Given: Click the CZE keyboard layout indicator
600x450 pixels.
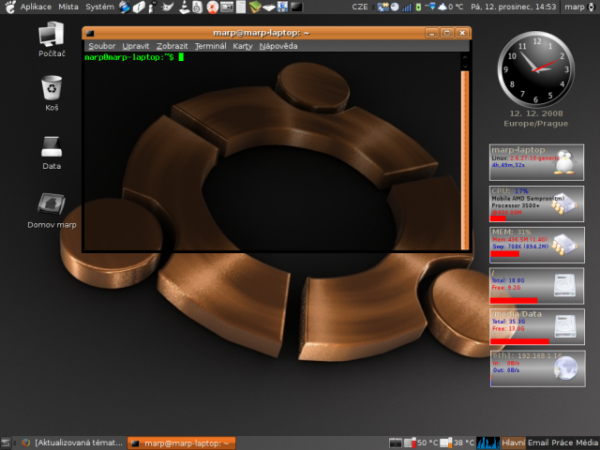Looking at the screenshot, I should pos(360,7).
